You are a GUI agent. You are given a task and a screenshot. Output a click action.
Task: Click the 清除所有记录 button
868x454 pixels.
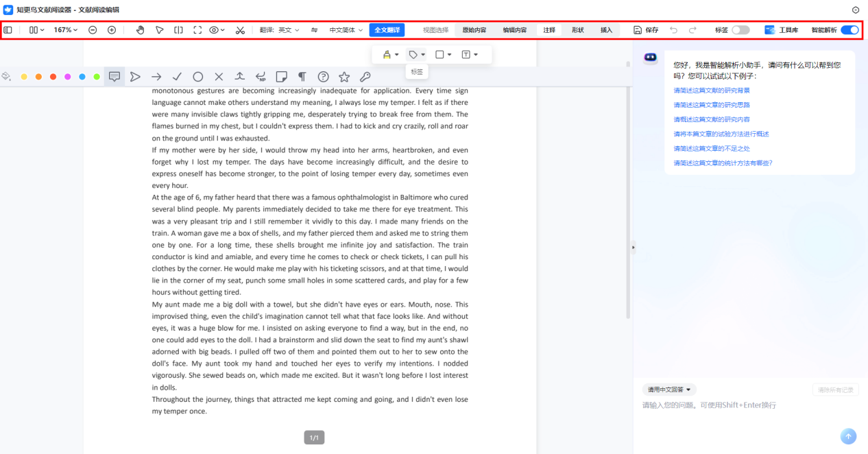coord(836,390)
